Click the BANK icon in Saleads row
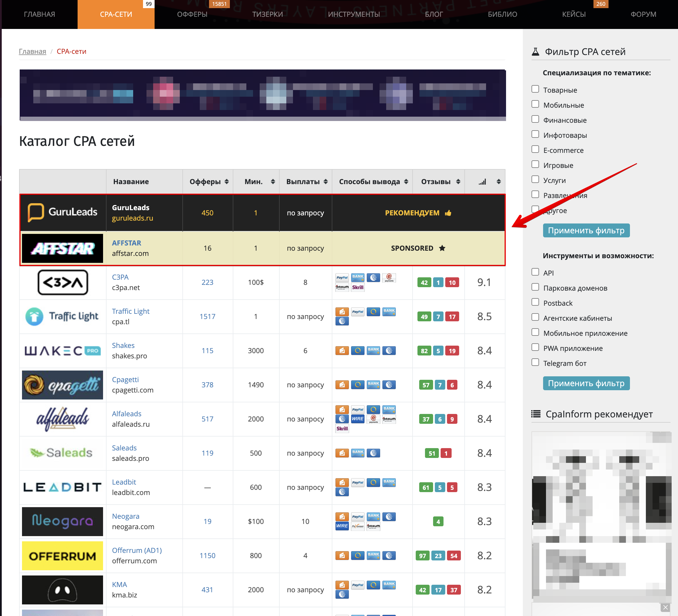The image size is (678, 616). pos(358,453)
